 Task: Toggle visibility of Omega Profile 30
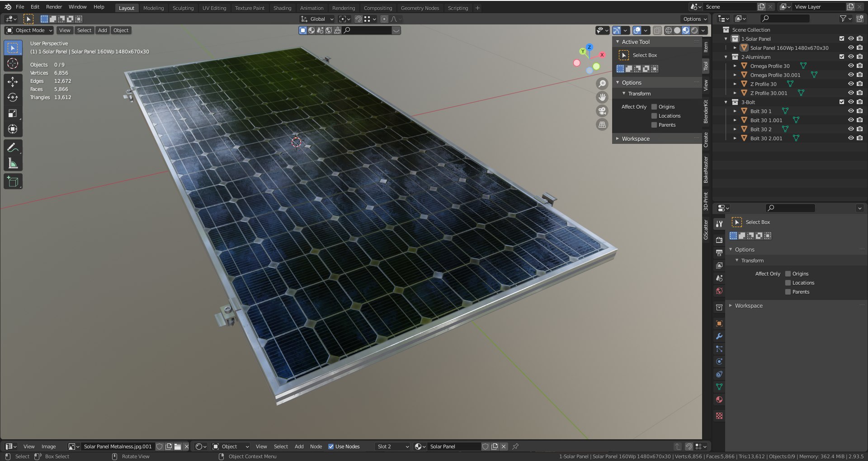[x=851, y=66]
